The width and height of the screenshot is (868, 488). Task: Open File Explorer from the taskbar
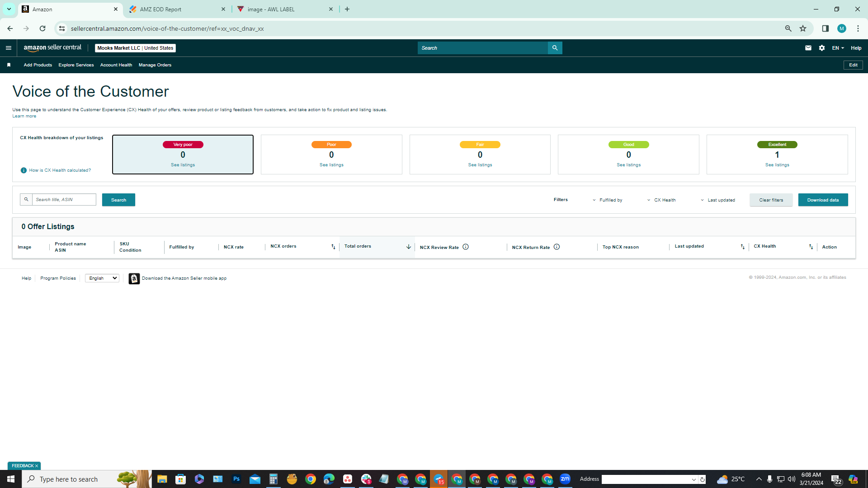coord(162,479)
